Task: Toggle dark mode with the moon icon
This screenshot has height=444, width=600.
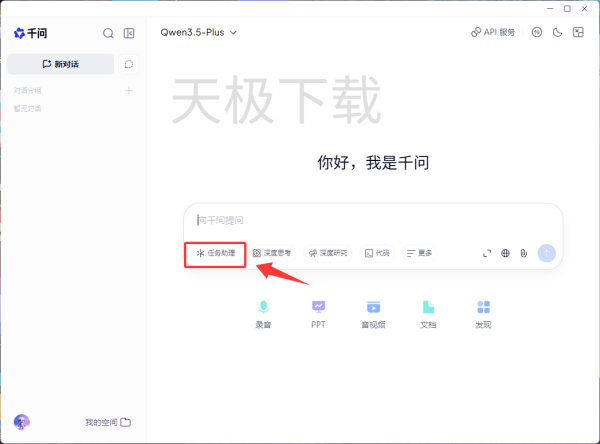Action: tap(557, 32)
